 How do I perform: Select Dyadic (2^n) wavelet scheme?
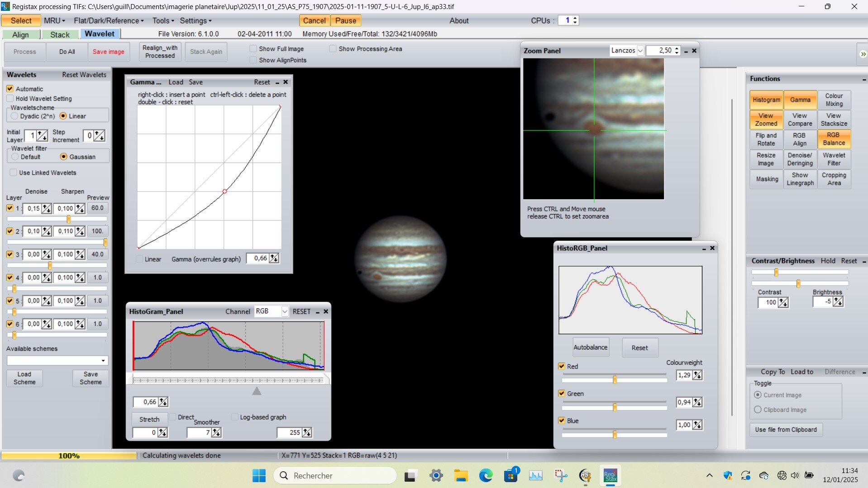[x=14, y=116]
